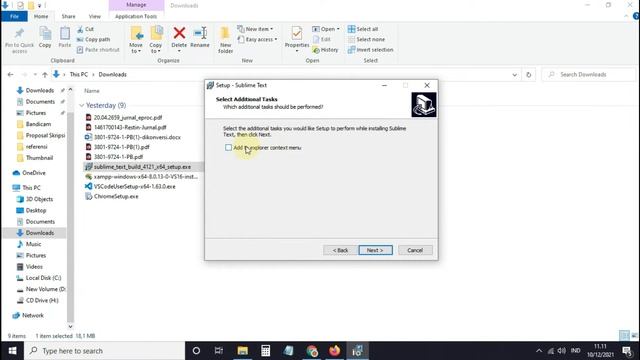Switch to Home ribbon tab

(x=41, y=16)
